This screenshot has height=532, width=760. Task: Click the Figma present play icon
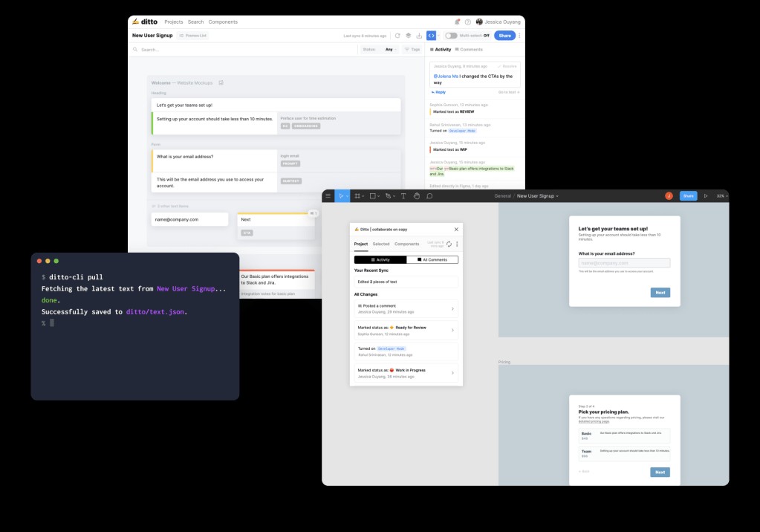706,196
